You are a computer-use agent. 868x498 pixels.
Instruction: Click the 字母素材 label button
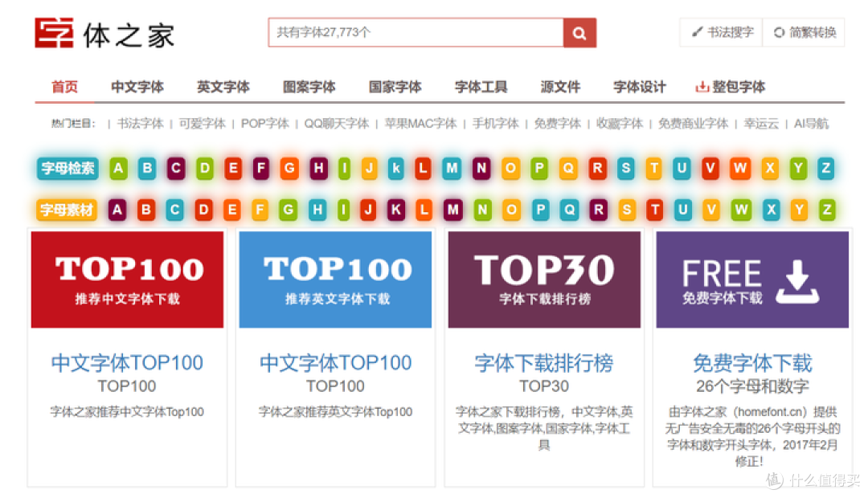point(67,210)
